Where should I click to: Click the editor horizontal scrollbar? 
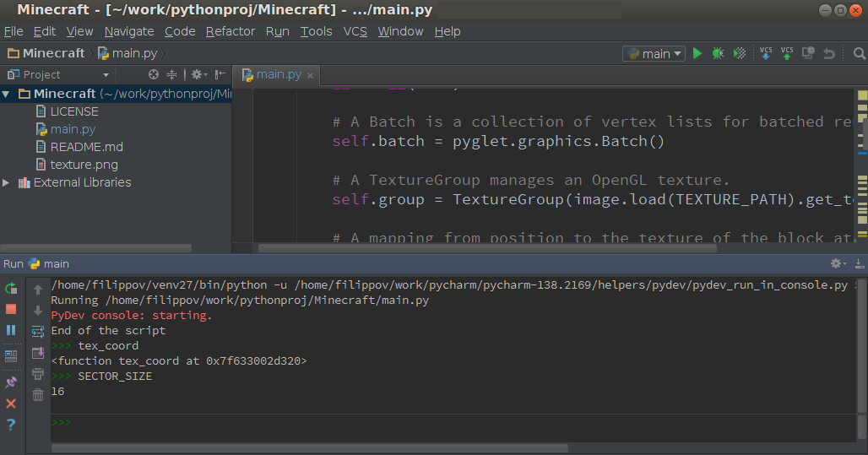487,248
